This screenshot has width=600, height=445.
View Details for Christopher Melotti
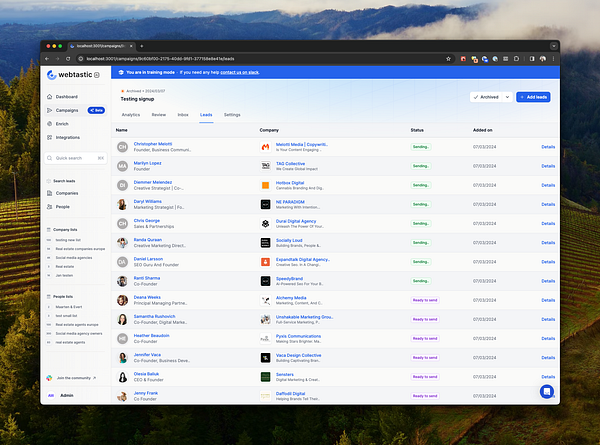click(x=548, y=147)
